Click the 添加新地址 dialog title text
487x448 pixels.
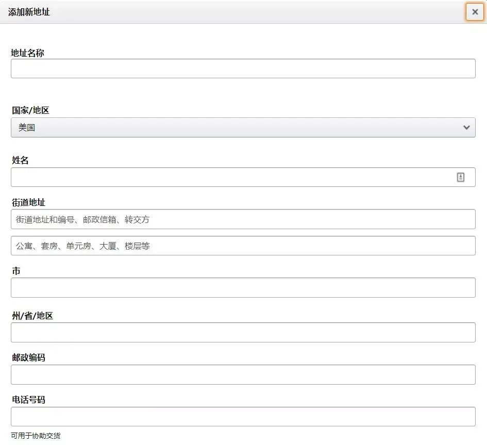(x=29, y=12)
